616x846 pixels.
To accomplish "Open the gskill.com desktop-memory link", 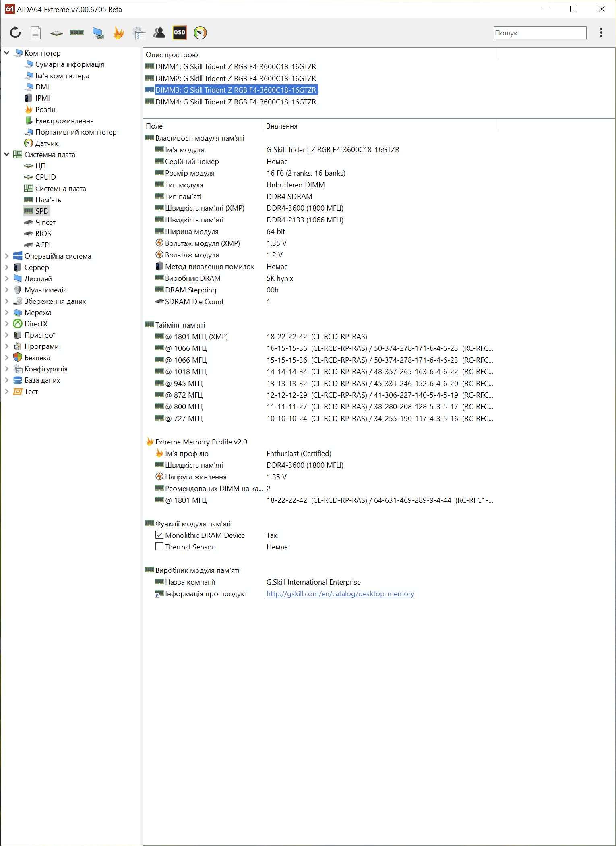I will (340, 594).
